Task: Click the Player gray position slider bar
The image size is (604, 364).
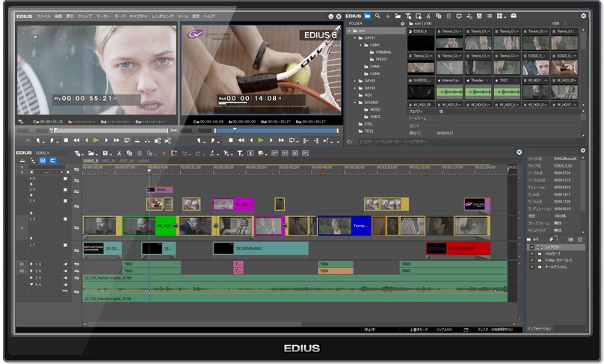Action: click(111, 131)
